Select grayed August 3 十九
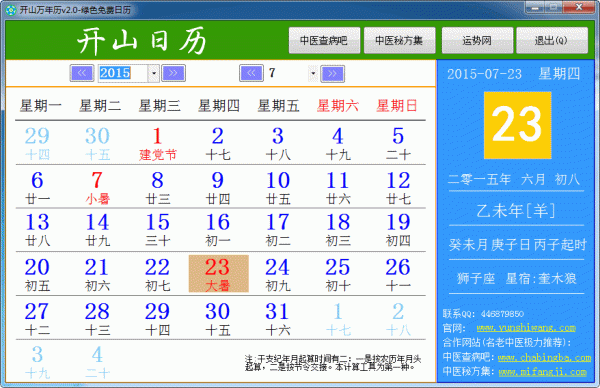This screenshot has width=600, height=388. tap(37, 362)
